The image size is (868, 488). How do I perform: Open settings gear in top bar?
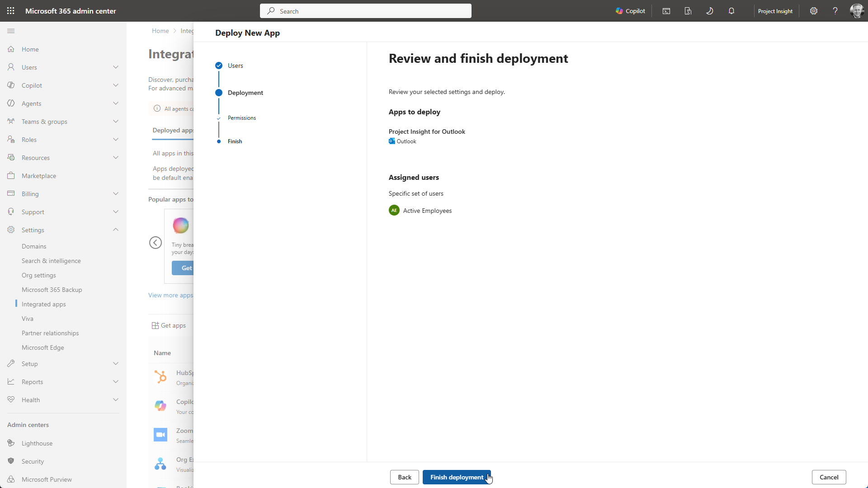[814, 11]
